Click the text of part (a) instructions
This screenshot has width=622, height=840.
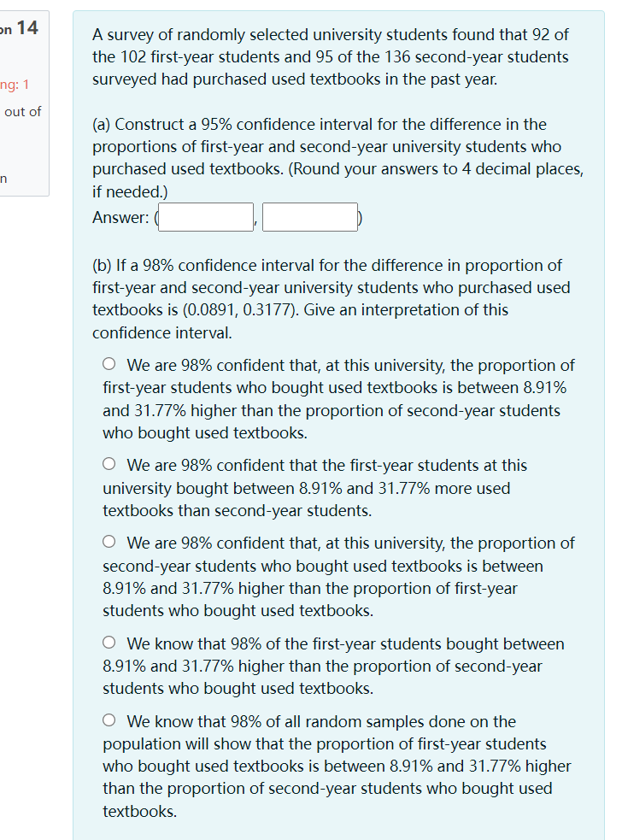(x=333, y=157)
